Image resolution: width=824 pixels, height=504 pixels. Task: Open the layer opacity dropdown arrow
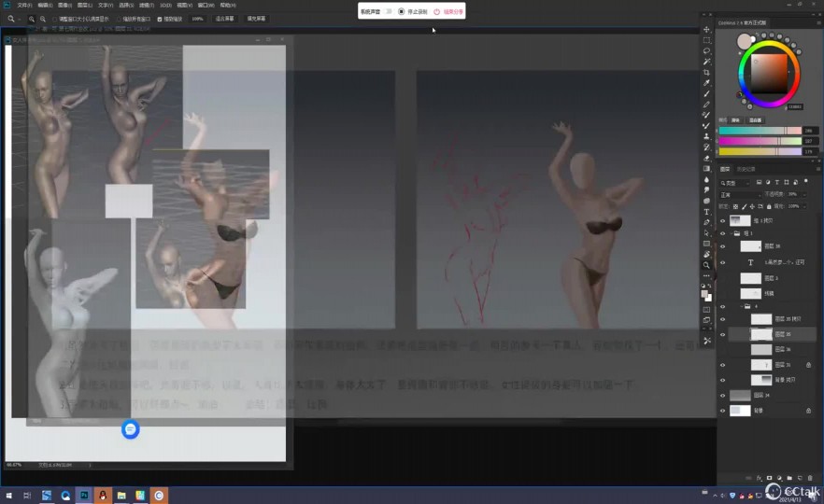804,194
